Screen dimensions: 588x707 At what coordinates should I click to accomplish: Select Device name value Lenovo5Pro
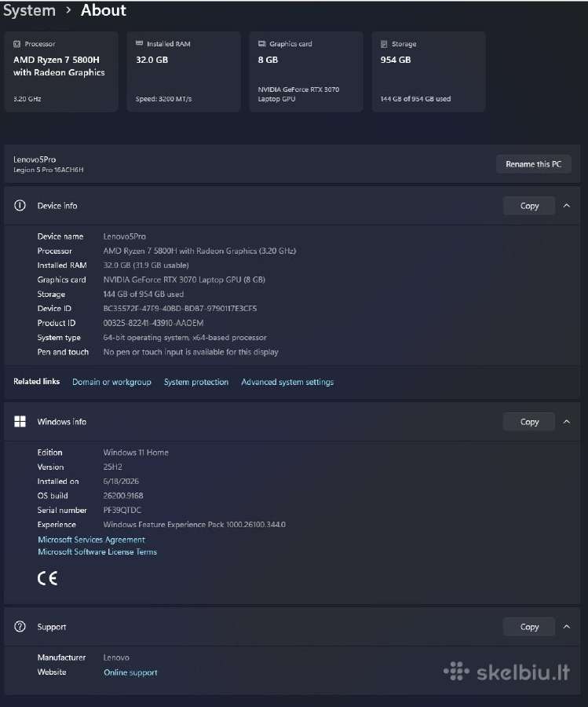124,236
